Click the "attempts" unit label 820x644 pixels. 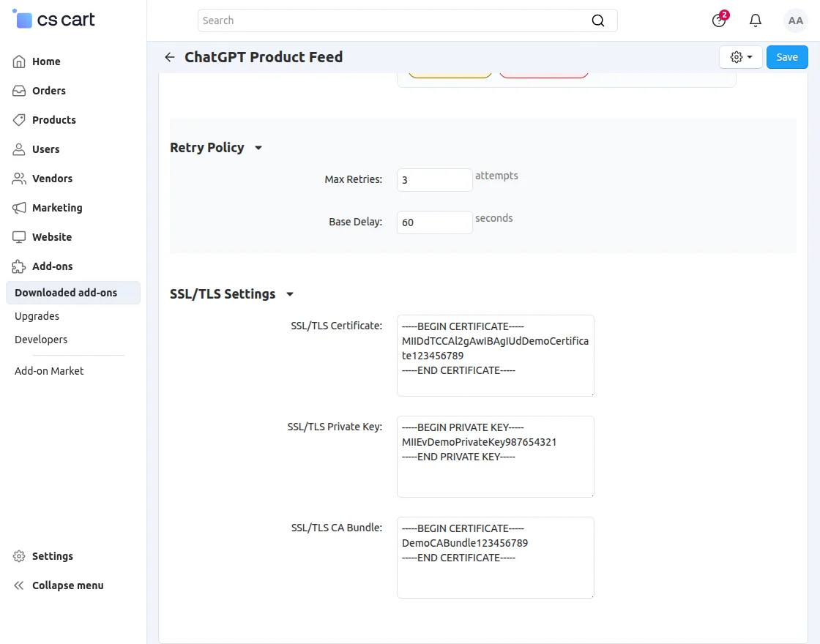496,176
